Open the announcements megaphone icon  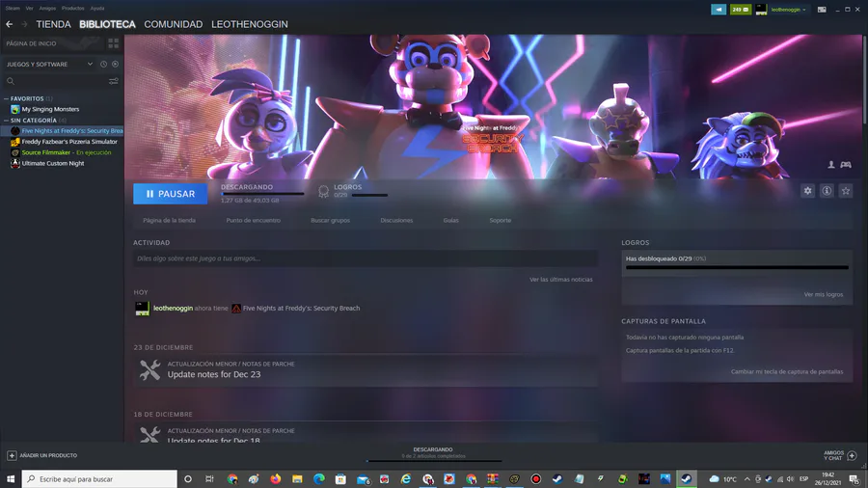(719, 10)
